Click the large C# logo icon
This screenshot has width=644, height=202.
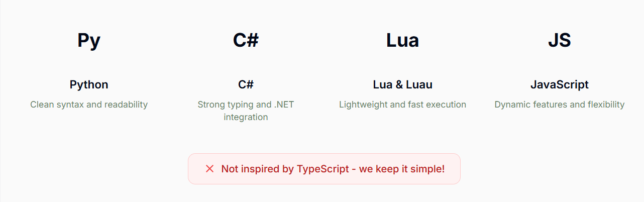246,40
